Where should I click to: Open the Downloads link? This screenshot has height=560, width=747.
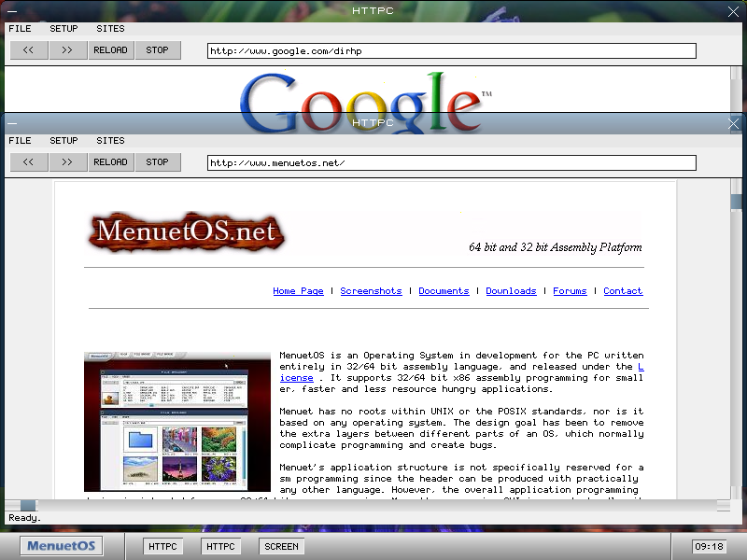coord(511,291)
